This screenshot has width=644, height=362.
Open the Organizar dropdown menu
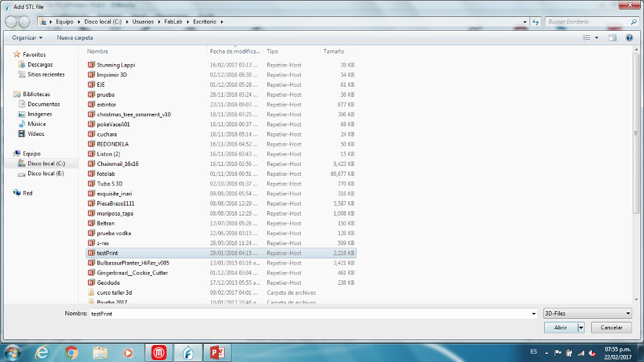pyautogui.click(x=27, y=38)
